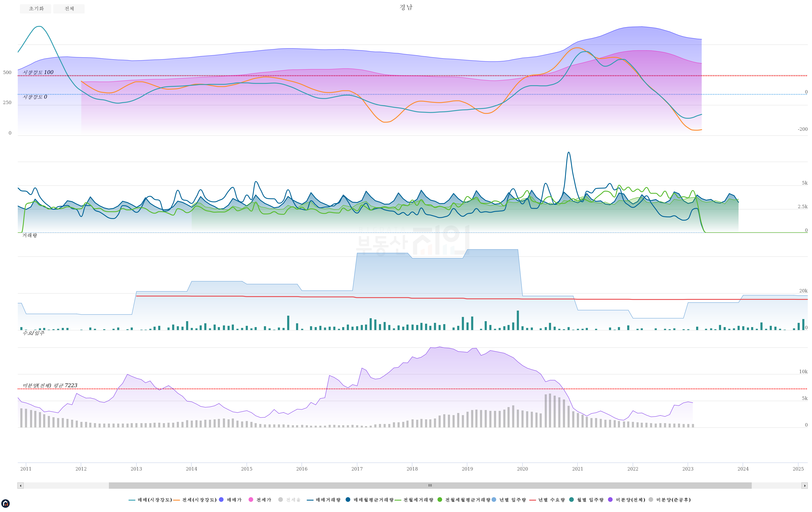Click the pink 전세가 legend marker

coord(251,500)
